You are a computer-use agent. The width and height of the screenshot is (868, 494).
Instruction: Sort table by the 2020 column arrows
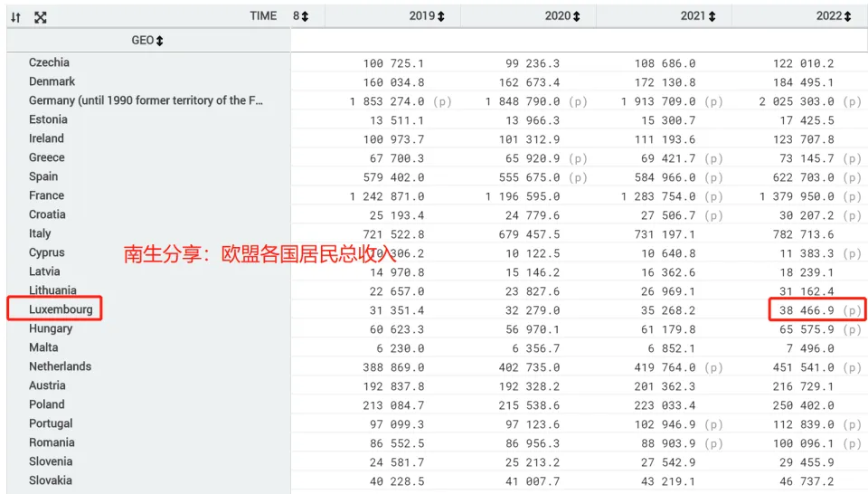coord(576,17)
